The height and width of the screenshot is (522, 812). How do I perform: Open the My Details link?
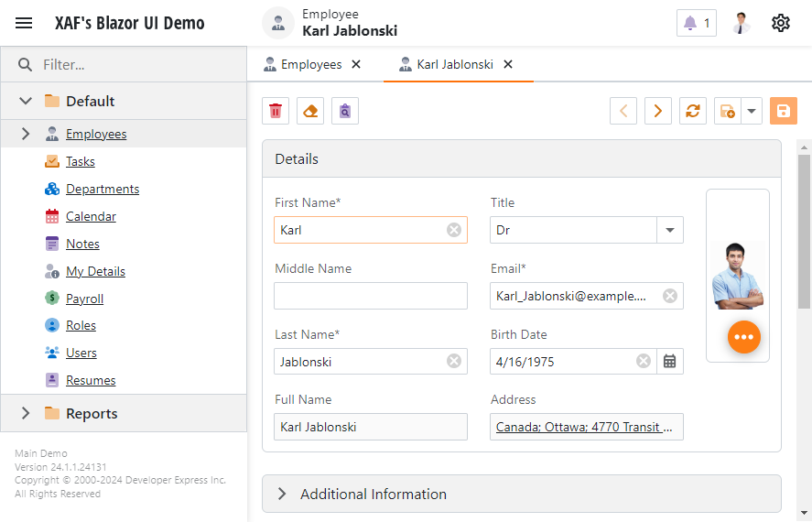pos(95,271)
